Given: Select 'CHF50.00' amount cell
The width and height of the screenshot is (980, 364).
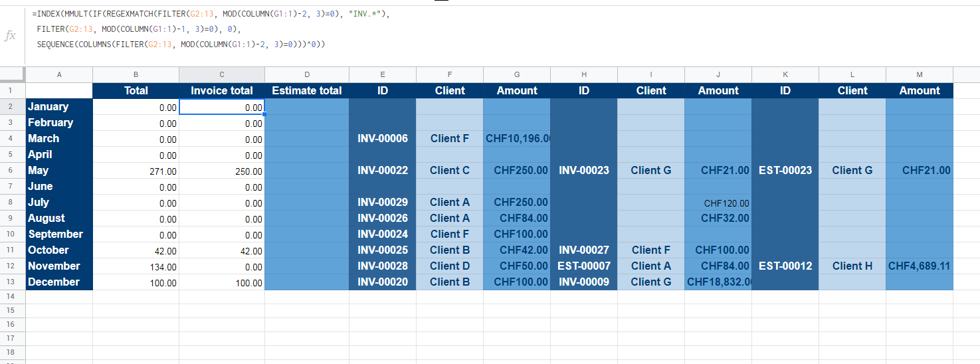Looking at the screenshot, I should [x=517, y=266].
